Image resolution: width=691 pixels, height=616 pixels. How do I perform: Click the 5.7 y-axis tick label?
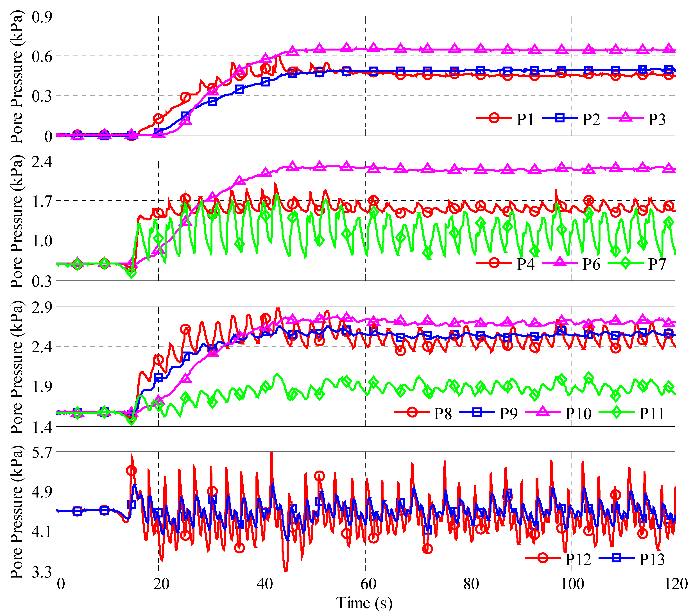point(42,453)
